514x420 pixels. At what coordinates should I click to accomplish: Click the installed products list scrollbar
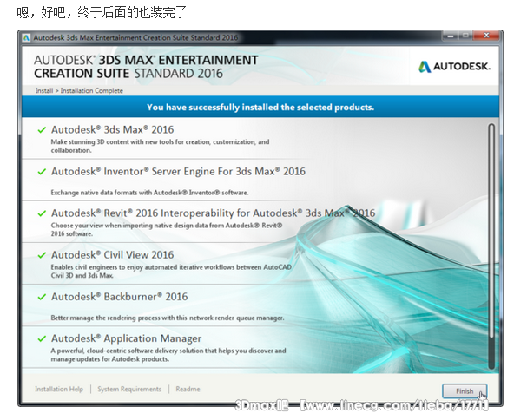click(491, 246)
